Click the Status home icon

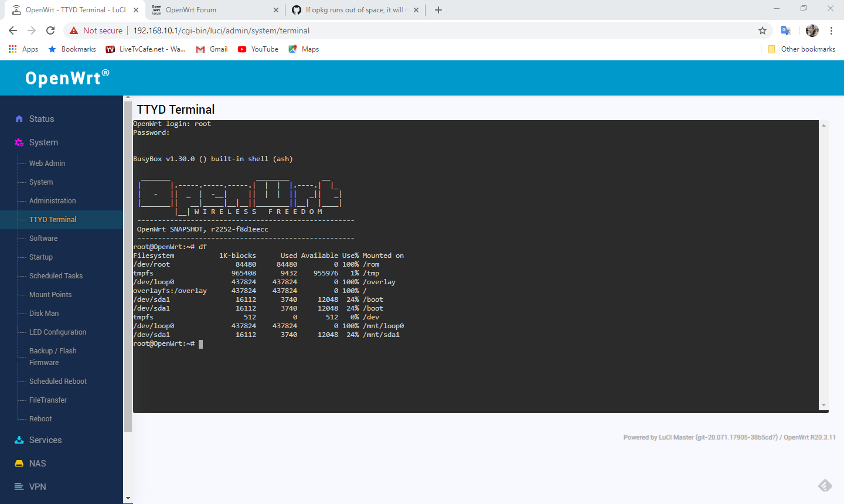point(19,119)
